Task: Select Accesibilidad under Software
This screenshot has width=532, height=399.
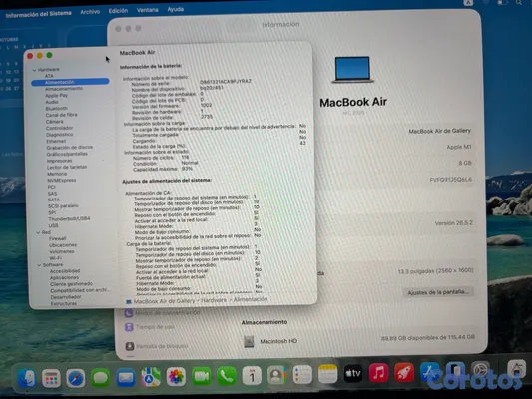Action: click(65, 271)
